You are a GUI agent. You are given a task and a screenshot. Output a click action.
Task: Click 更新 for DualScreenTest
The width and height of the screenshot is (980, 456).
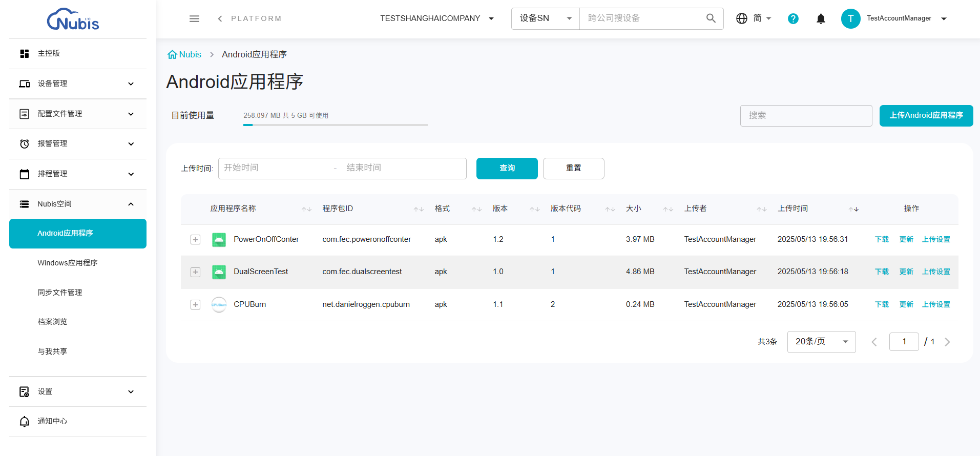click(906, 272)
